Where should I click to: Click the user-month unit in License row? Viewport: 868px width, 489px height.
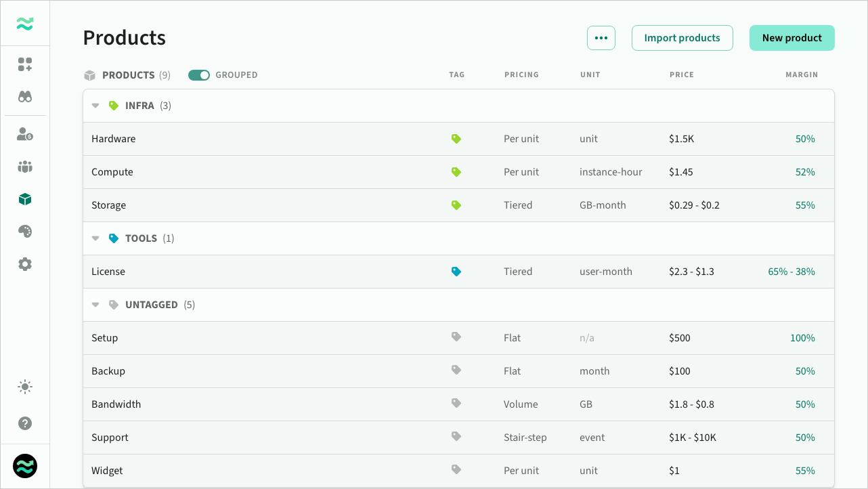coord(606,272)
